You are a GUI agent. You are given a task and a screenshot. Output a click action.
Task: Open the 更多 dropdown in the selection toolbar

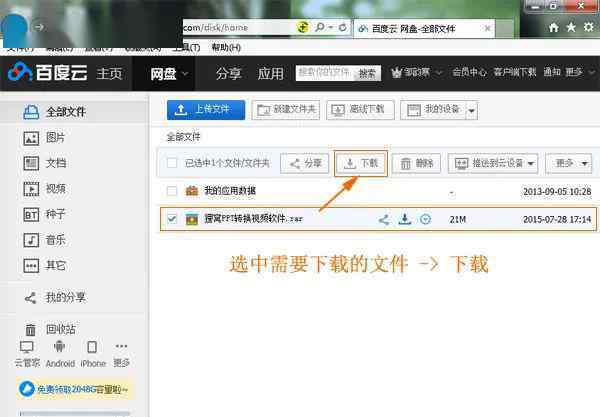(x=569, y=163)
